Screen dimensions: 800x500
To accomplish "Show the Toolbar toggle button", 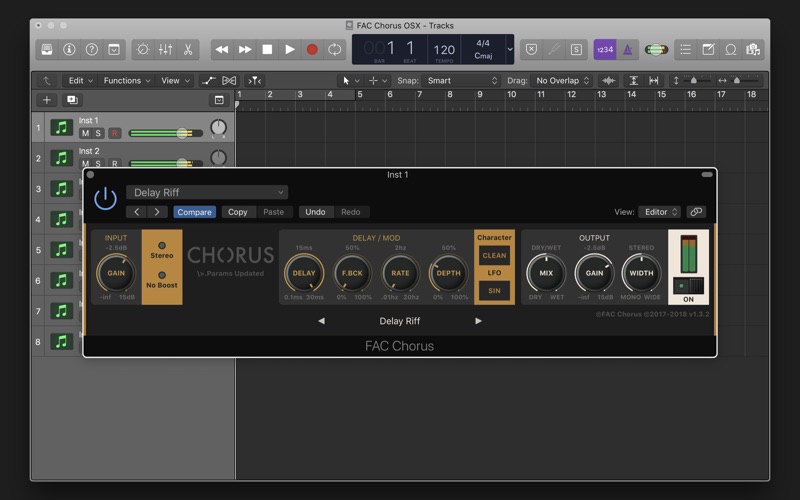I will [114, 49].
